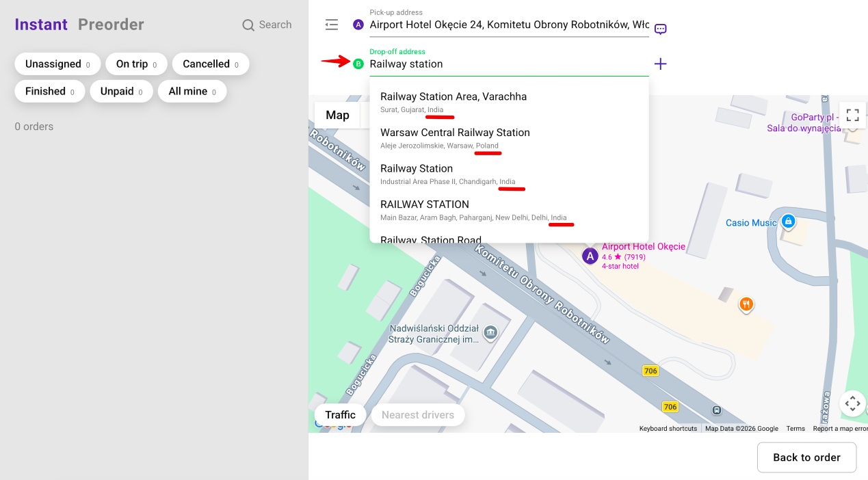Image resolution: width=868 pixels, height=480 pixels.
Task: Click the collapse sidebar menu icon
Action: (332, 25)
